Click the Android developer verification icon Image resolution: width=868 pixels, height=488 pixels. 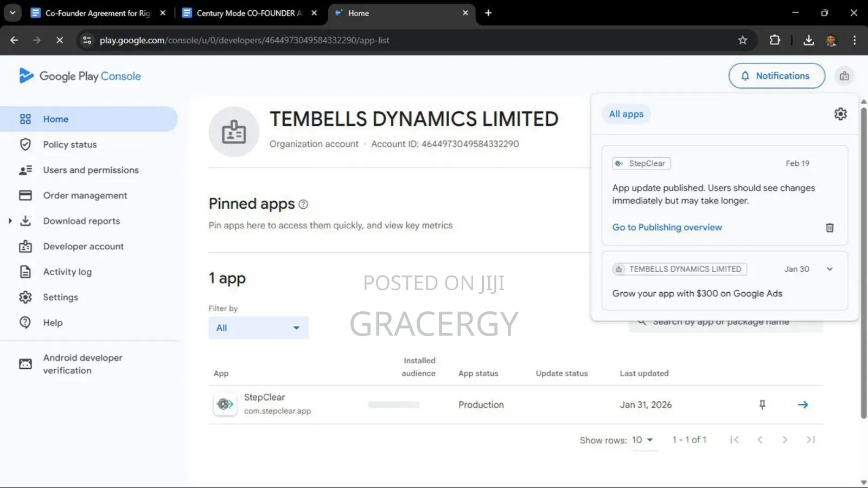[25, 364]
